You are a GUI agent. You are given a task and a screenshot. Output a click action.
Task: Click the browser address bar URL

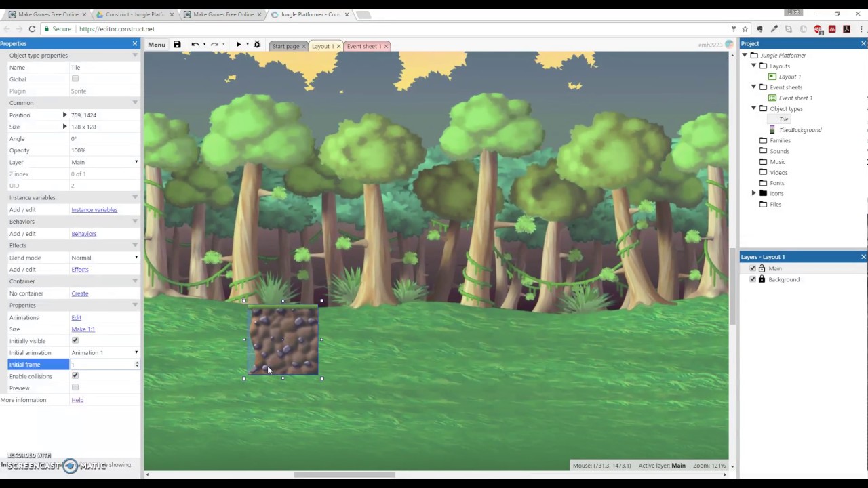(x=117, y=29)
